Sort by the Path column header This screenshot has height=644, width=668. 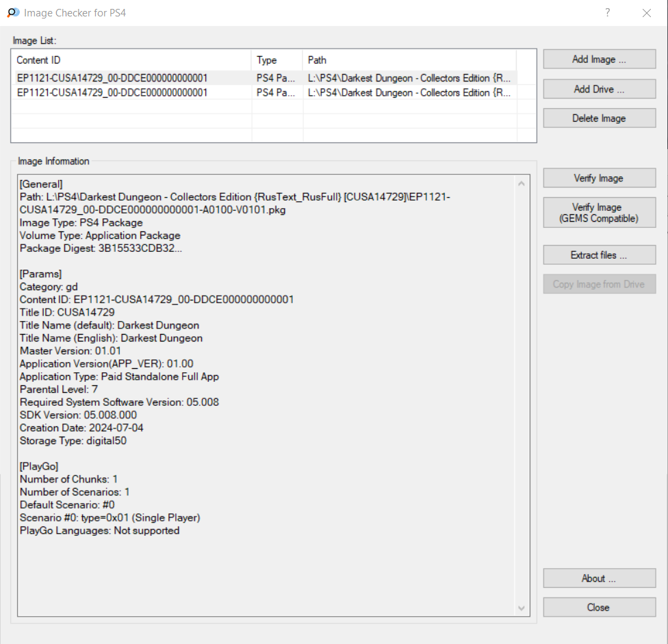[x=410, y=60]
